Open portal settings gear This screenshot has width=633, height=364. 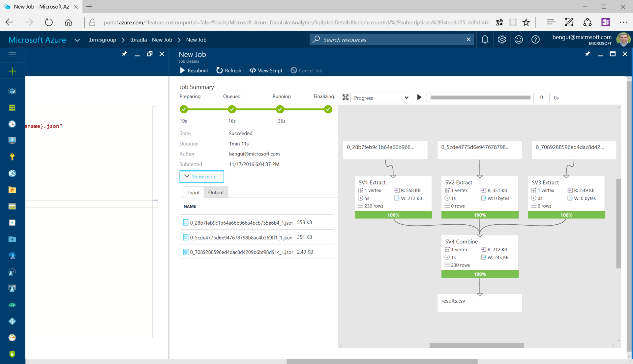tap(501, 40)
